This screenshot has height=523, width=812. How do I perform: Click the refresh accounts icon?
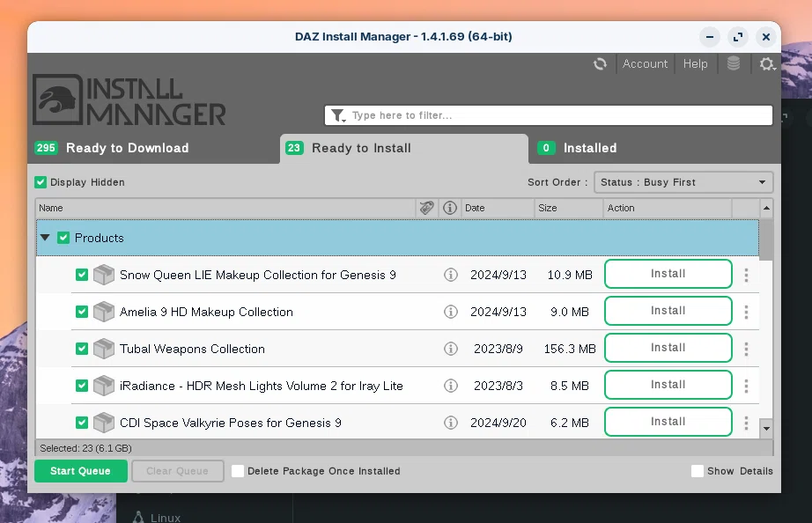pos(600,63)
